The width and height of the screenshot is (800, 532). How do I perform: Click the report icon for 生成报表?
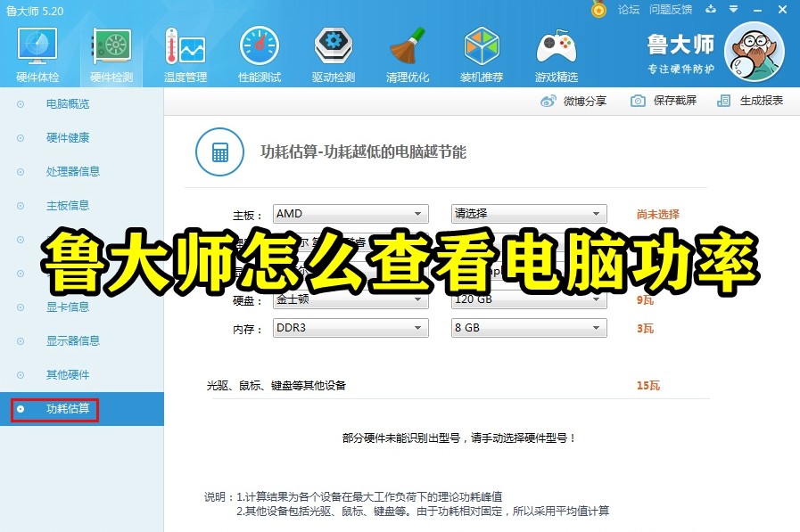pos(723,101)
